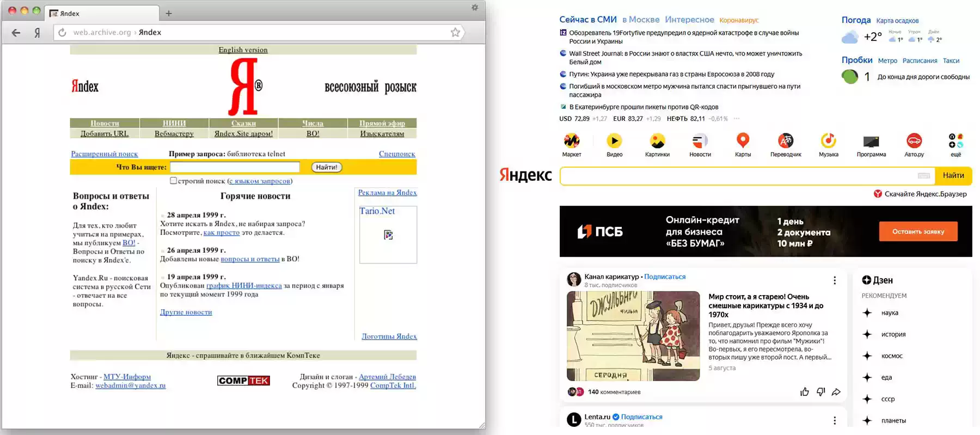980x435 pixels.
Task: Bookmark the page with the star icon
Action: coord(455,33)
